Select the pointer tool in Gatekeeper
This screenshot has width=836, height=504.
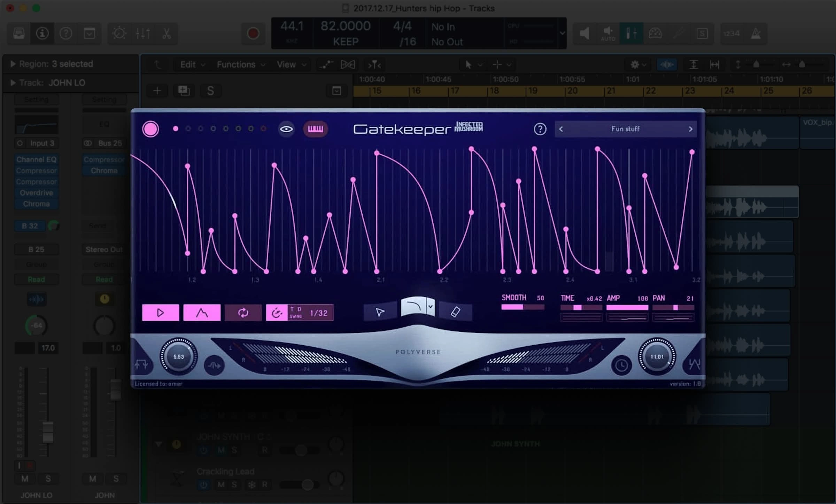click(380, 312)
